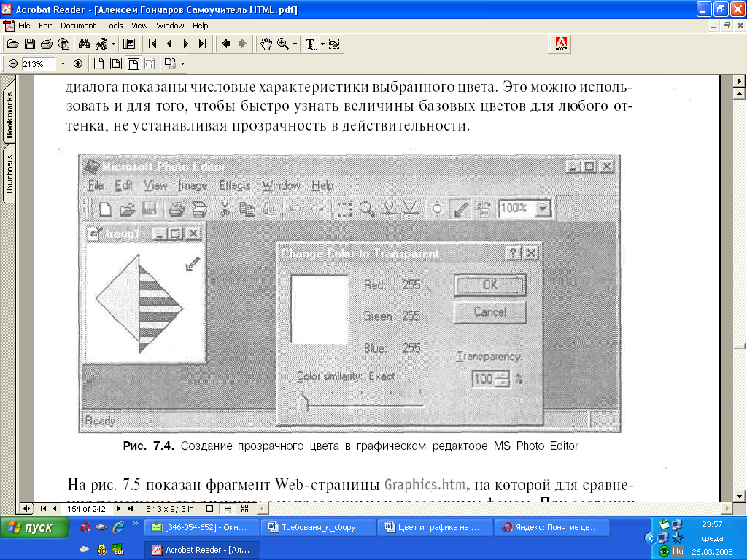Open the Edit menu
Viewport: 747px width, 560px height.
click(45, 26)
